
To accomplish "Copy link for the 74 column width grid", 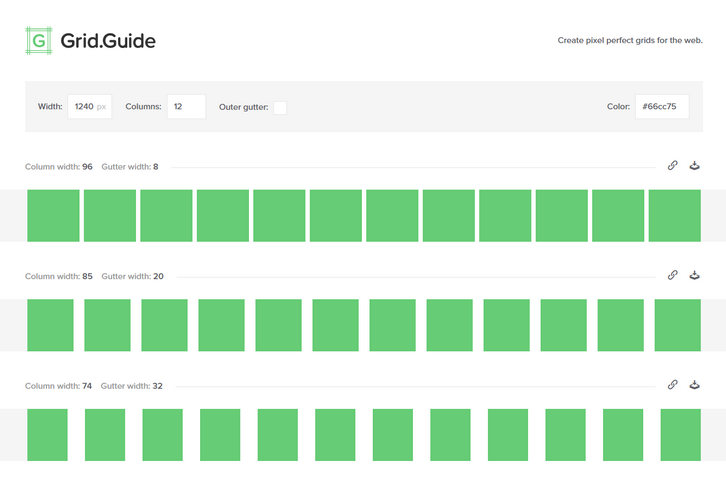I will pos(673,385).
